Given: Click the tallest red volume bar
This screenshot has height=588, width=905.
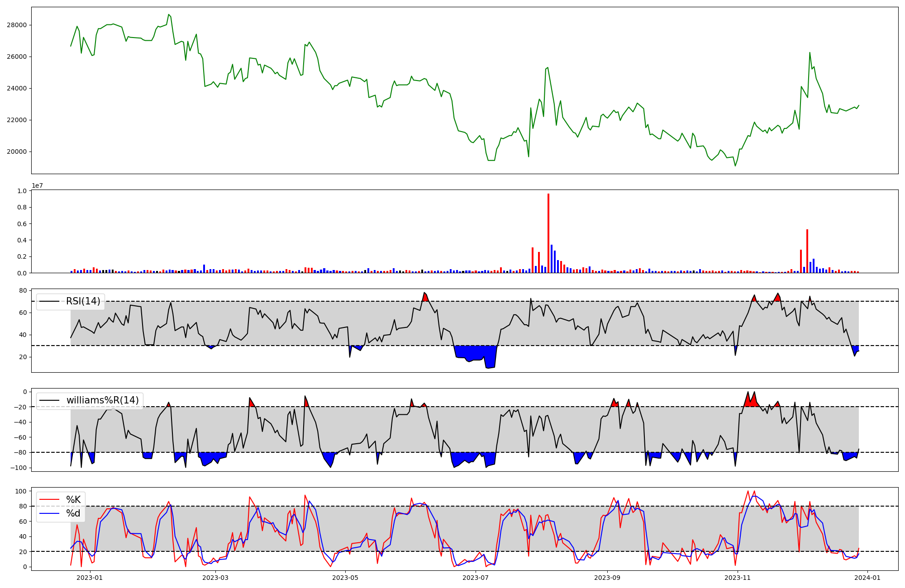Looking at the screenshot, I should click(548, 233).
